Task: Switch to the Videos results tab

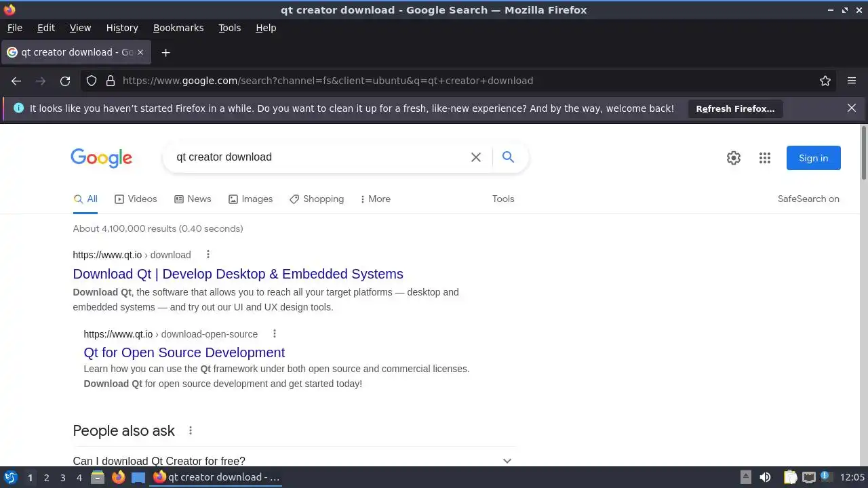Action: (136, 199)
